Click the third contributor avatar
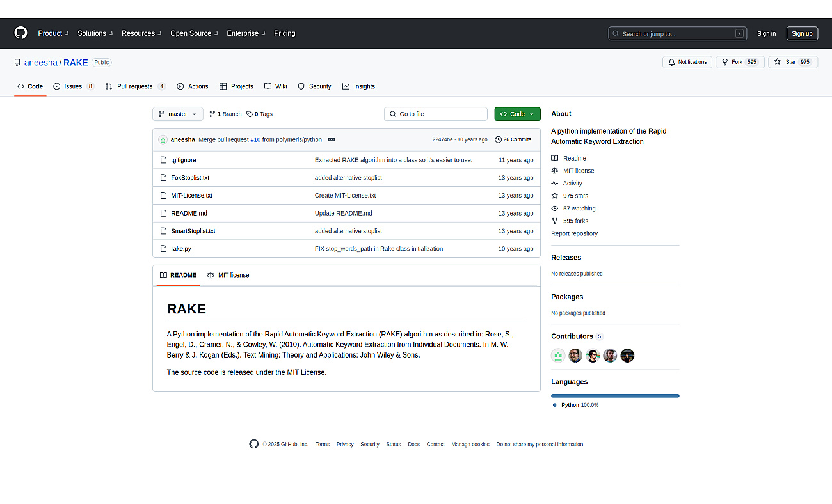 click(x=593, y=356)
